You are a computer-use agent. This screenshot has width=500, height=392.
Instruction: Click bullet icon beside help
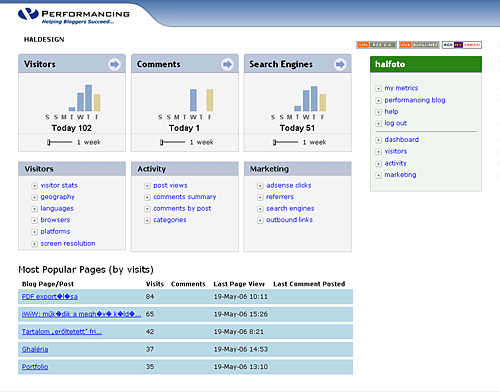(x=378, y=112)
